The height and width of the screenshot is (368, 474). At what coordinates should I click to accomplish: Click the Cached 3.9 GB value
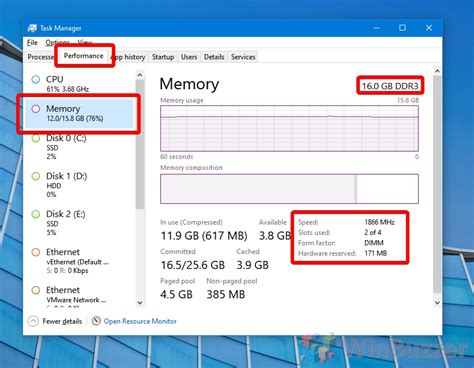click(252, 265)
